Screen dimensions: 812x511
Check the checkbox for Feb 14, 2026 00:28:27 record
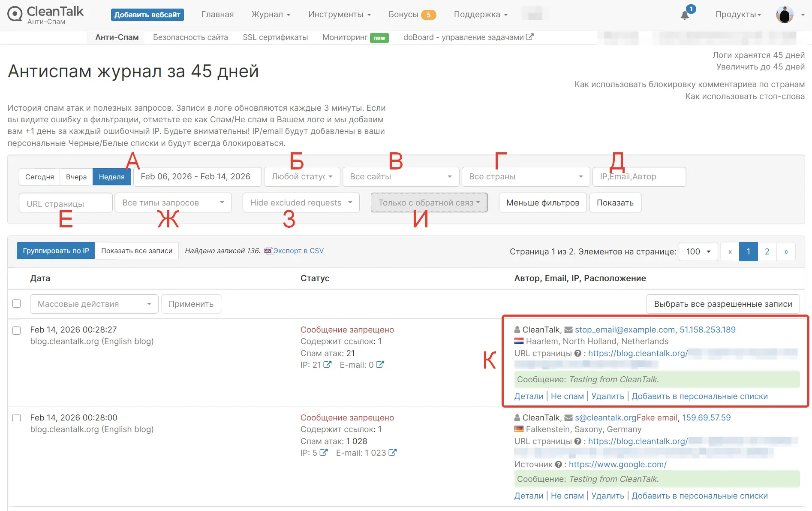17,330
